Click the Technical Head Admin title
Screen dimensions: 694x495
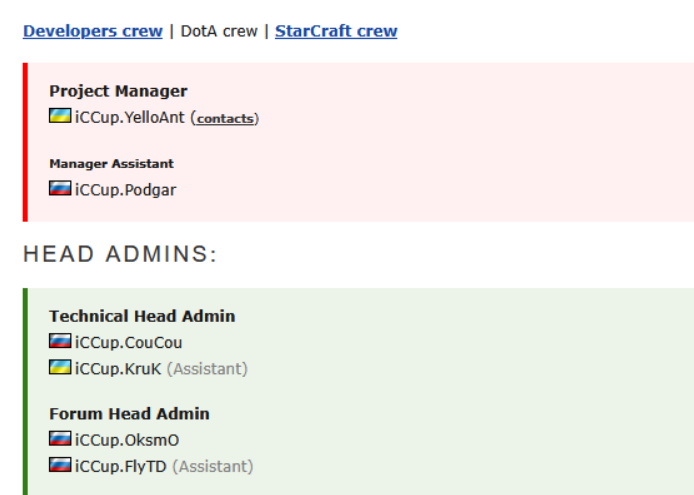click(142, 316)
